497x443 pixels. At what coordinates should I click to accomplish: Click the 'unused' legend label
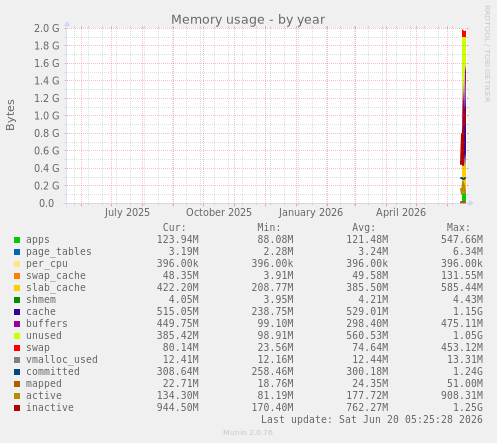(x=44, y=336)
